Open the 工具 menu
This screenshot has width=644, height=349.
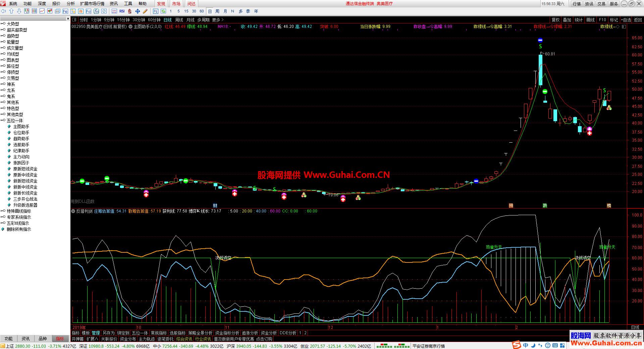(x=128, y=4)
